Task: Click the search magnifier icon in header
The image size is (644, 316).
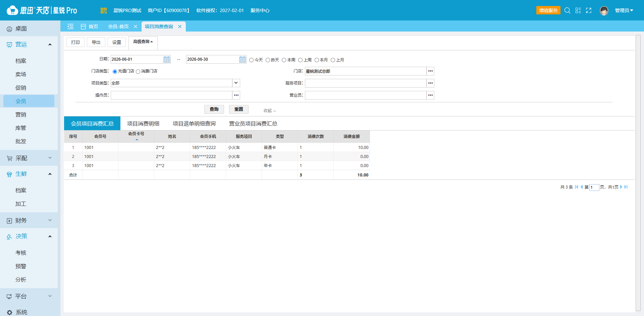Action: click(x=567, y=10)
